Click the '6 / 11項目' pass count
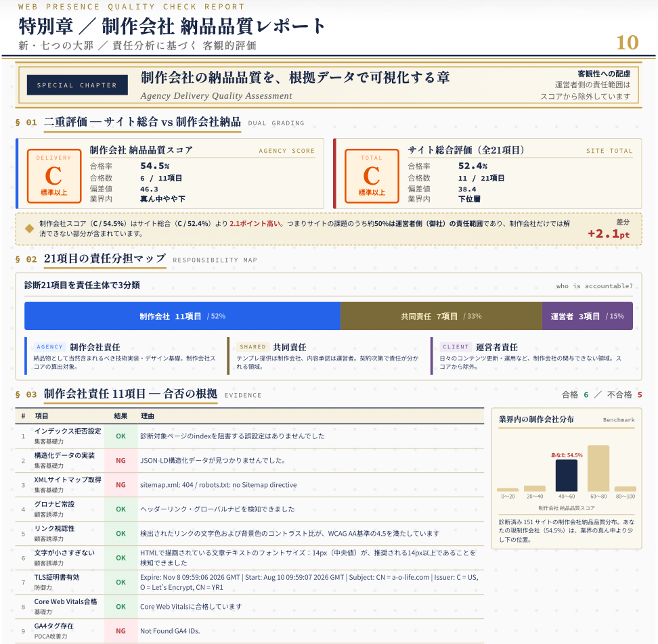The width and height of the screenshot is (658, 644). [161, 178]
